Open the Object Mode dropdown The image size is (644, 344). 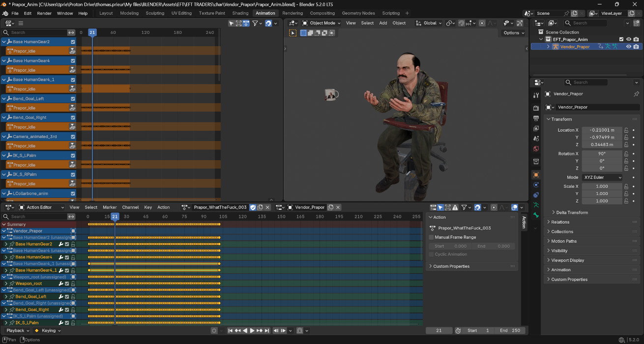pos(321,23)
